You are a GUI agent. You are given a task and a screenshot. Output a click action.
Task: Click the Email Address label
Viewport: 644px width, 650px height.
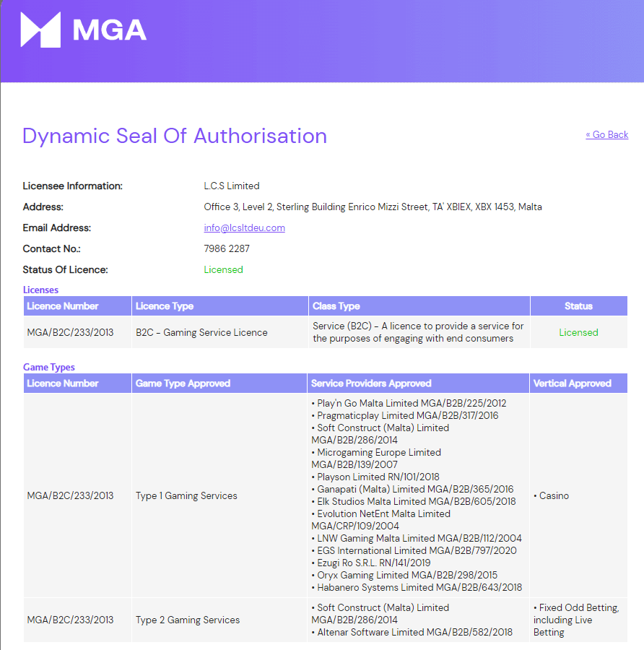pos(57,228)
